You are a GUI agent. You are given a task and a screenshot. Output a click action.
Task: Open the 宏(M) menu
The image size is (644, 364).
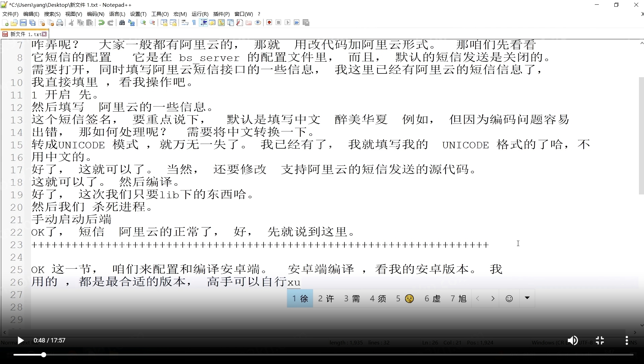(x=180, y=14)
